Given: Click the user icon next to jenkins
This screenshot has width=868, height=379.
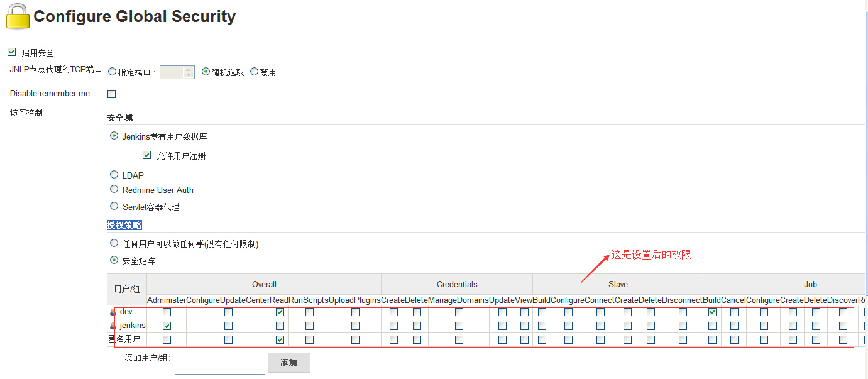Looking at the screenshot, I should (113, 326).
